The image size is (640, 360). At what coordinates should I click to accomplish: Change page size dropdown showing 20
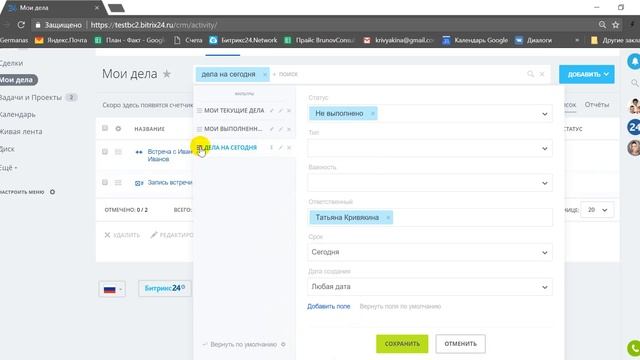click(x=597, y=210)
